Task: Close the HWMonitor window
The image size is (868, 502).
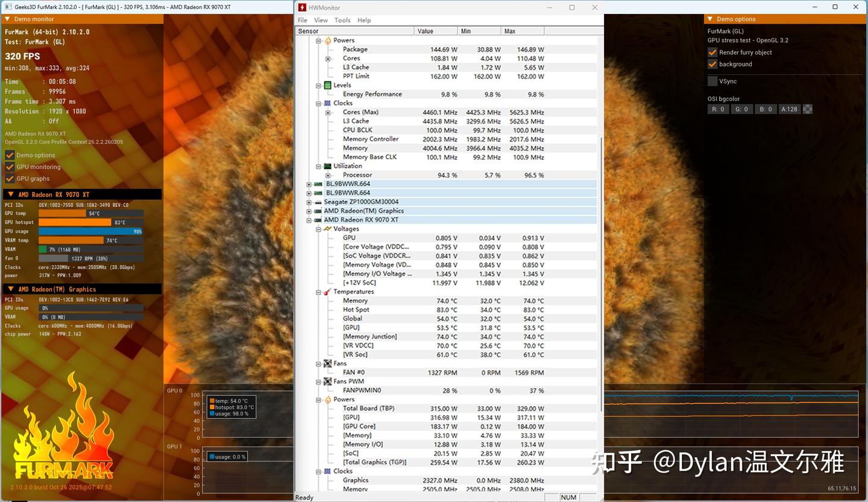Action: [595, 7]
